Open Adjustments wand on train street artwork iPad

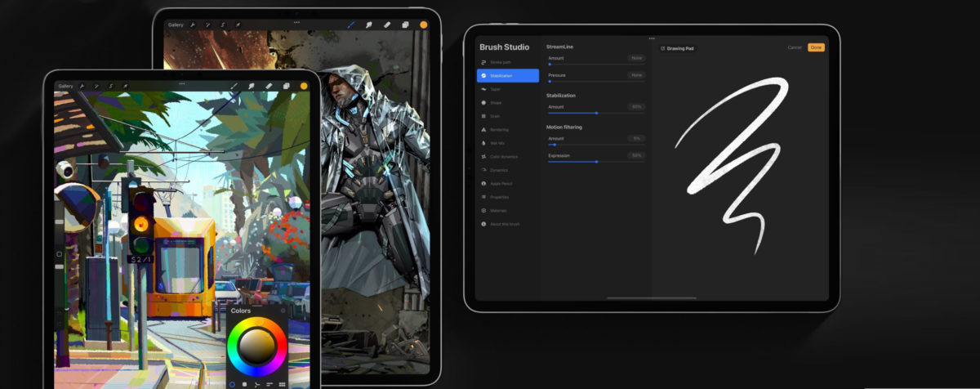pos(96,86)
